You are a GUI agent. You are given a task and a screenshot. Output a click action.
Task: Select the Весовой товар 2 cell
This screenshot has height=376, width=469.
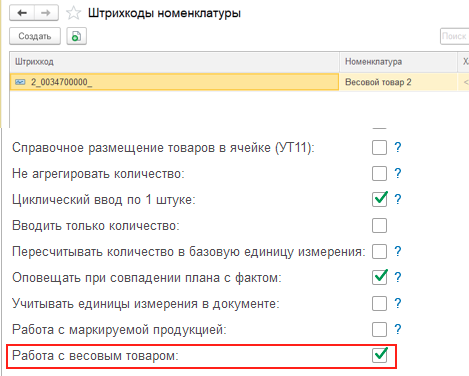[x=398, y=82]
